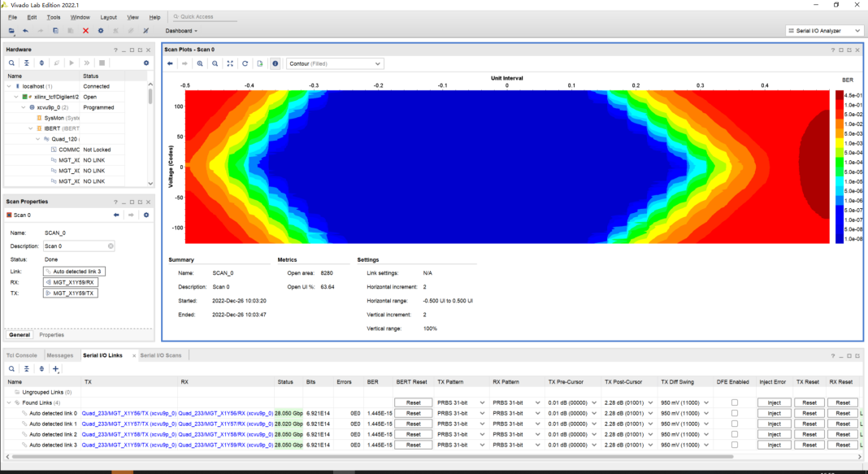Click zoom in icon in Scan Plots toolbar
868x474 pixels.
click(x=200, y=63)
